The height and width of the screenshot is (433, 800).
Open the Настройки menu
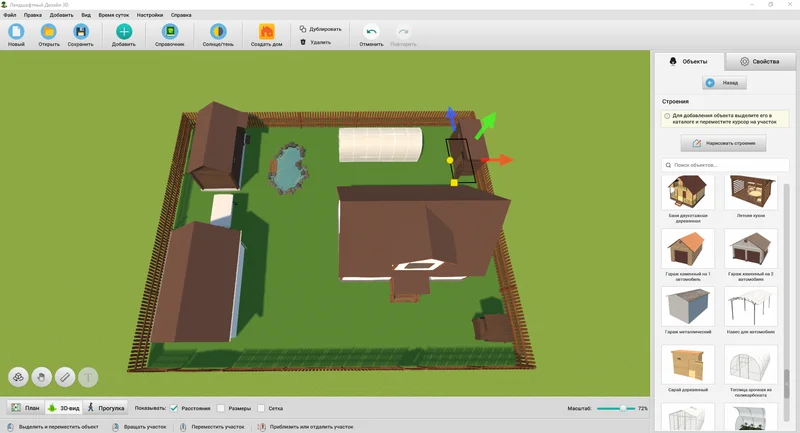coord(149,15)
